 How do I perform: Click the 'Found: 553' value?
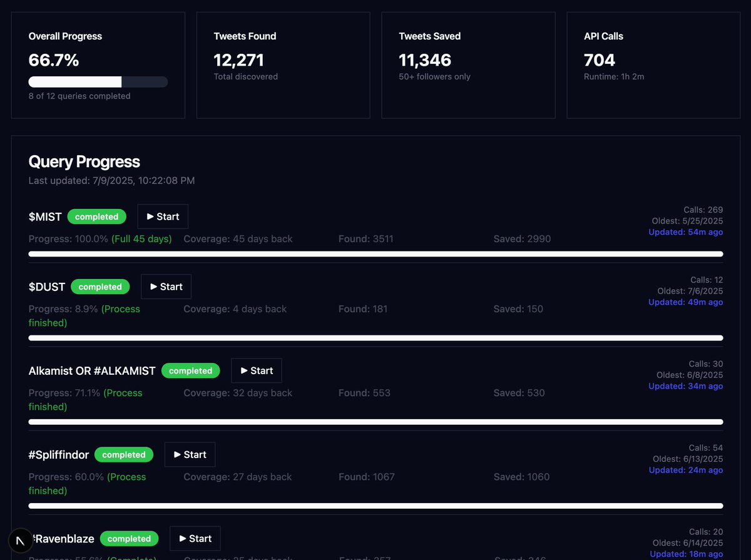364,393
